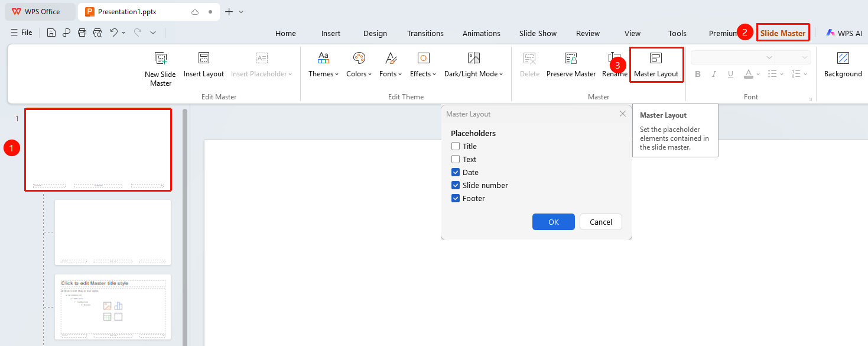The height and width of the screenshot is (346, 868).
Task: Close the Master Layout dialog
Action: (x=622, y=114)
